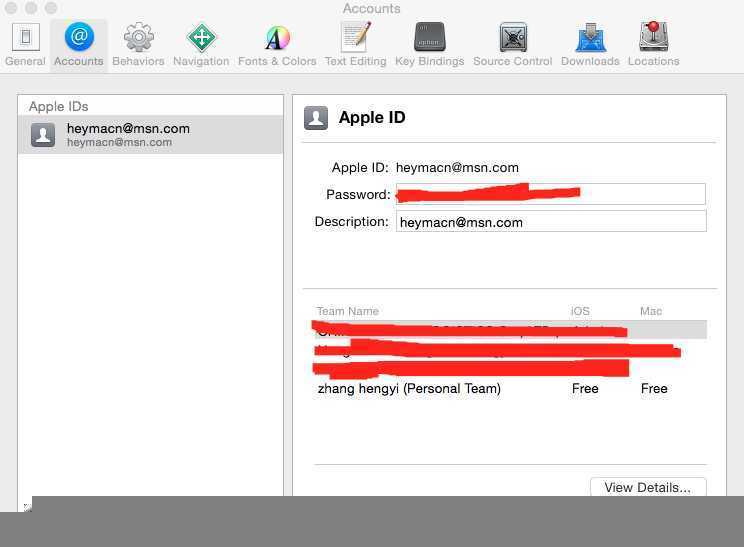Select zhang hengyi (Personal Team) row

510,389
